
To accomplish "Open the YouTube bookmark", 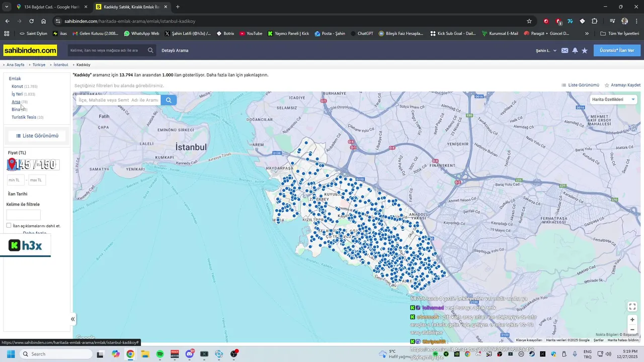I will (251, 34).
